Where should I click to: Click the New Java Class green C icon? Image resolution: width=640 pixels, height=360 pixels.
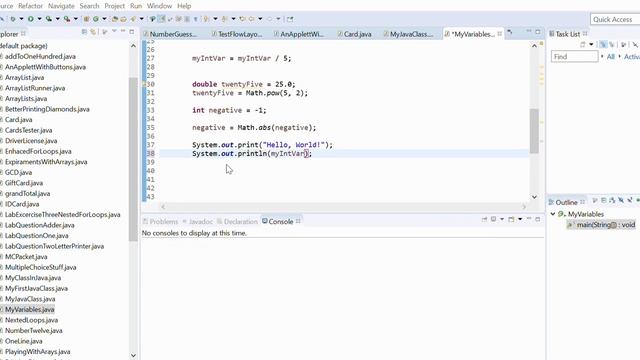point(96,19)
